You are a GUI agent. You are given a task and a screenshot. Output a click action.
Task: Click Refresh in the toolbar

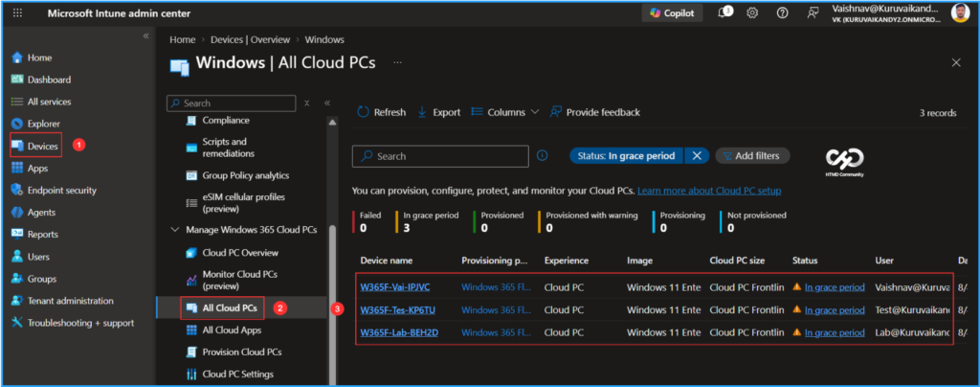(381, 112)
